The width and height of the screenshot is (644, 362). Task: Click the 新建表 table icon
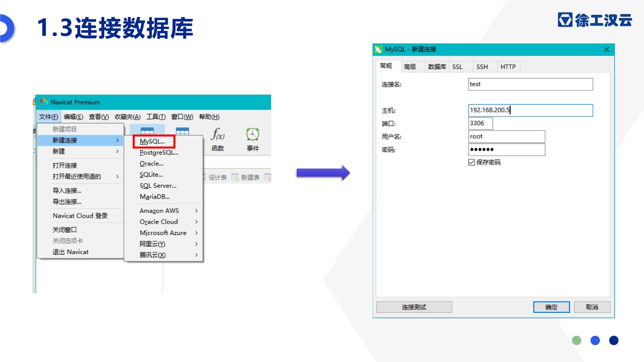[235, 177]
